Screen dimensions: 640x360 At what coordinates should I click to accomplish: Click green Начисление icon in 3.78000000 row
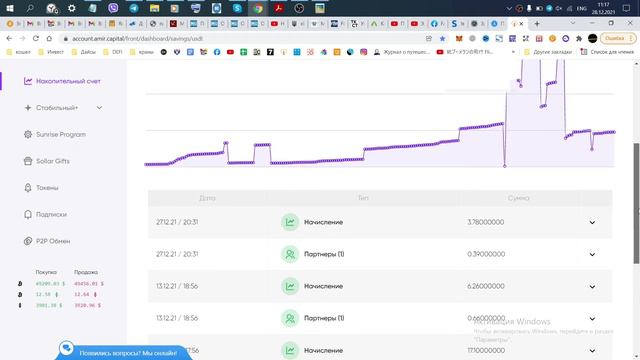coord(290,222)
